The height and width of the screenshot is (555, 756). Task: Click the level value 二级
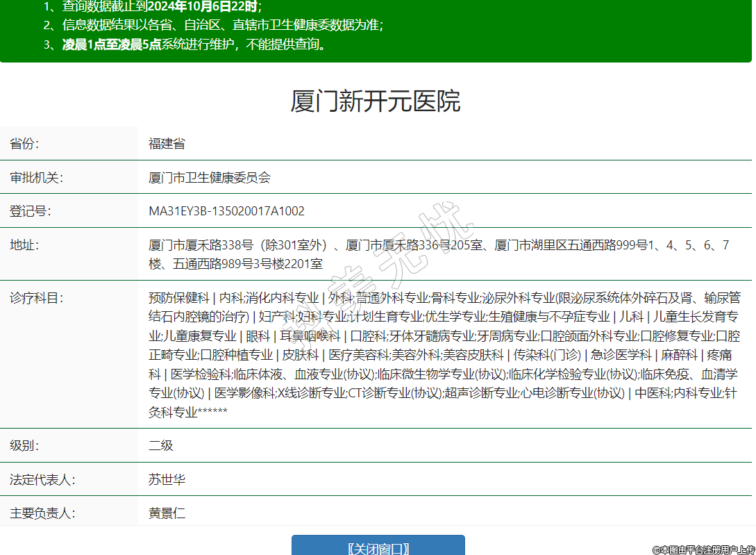tap(160, 445)
